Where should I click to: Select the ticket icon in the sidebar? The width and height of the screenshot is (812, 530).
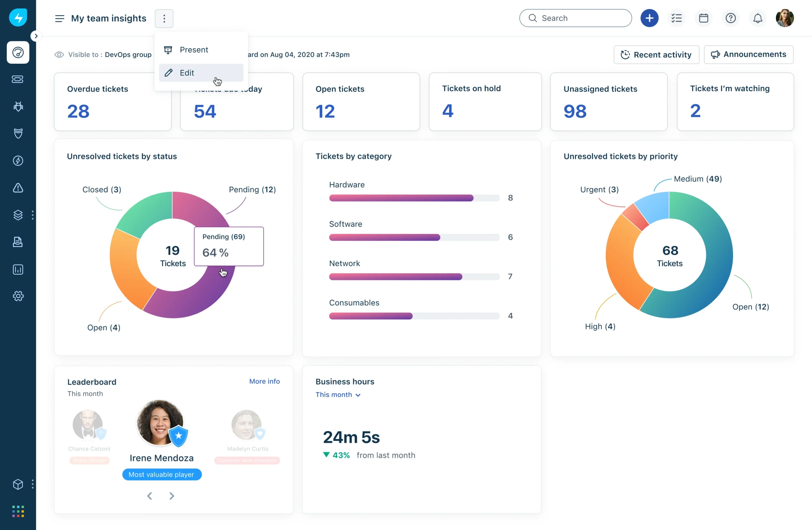pos(18,80)
